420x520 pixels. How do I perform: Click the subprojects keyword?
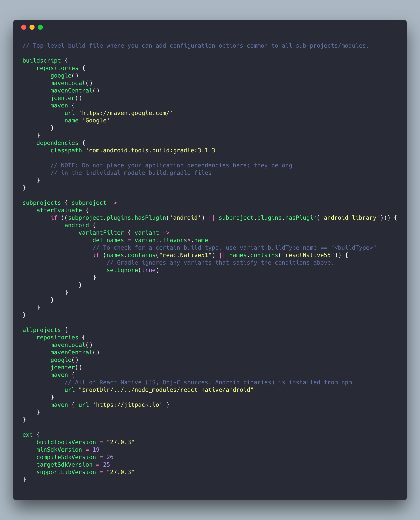click(42, 203)
